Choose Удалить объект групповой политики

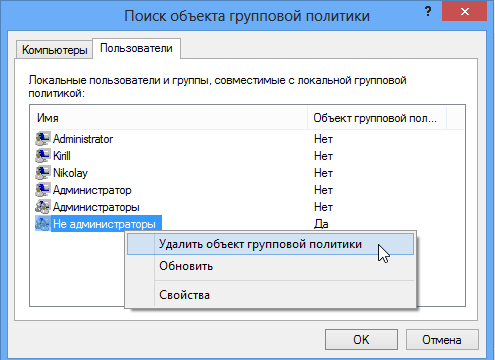point(270,244)
